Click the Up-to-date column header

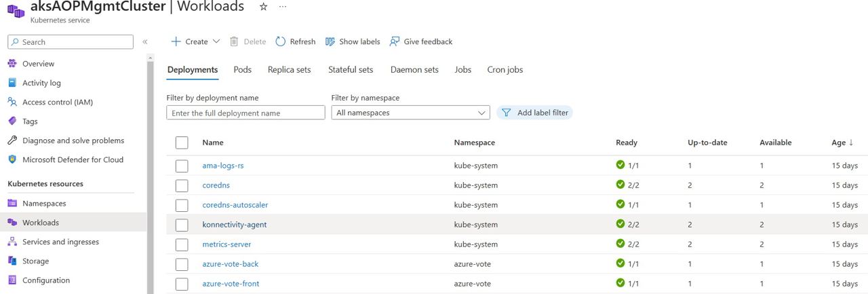[707, 143]
